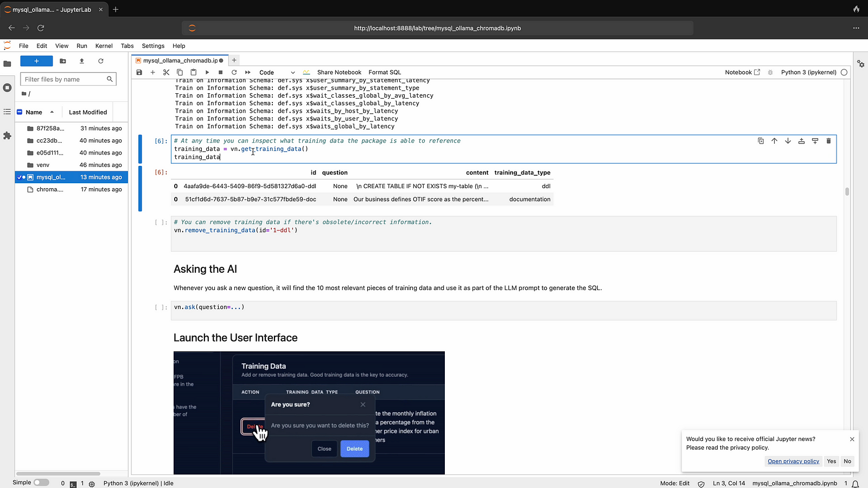
Task: Sort files by the Name column header
Action: [34, 112]
